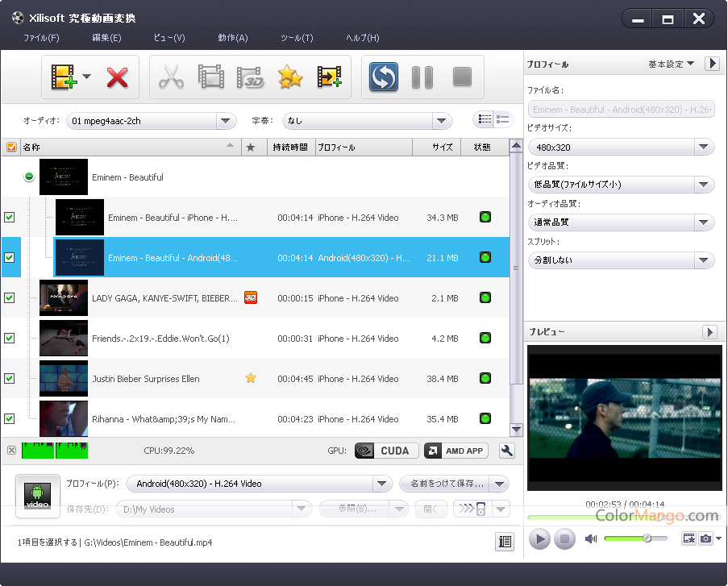
Task: Sort list by Profile column header
Action: coord(364,148)
